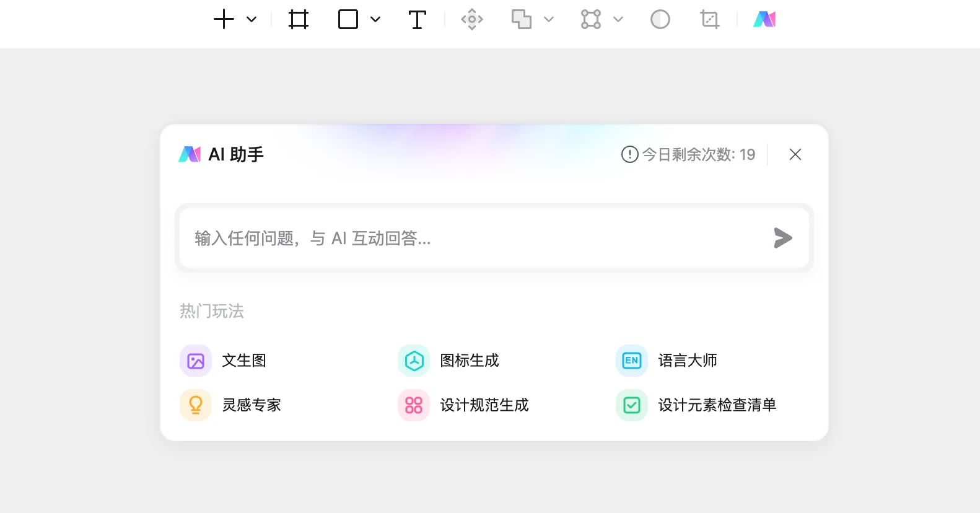Close the AI 助手 panel
980x513 pixels.
[795, 154]
